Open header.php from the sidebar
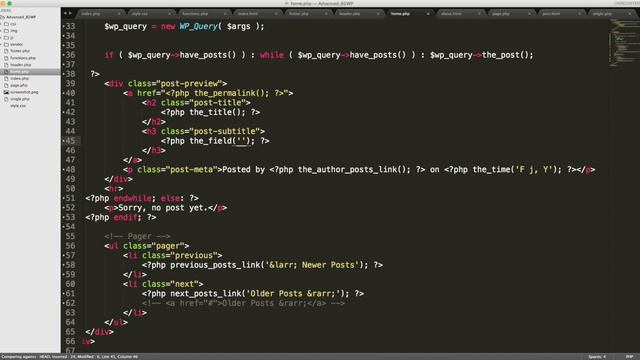The height and width of the screenshot is (360, 640). tap(21, 65)
